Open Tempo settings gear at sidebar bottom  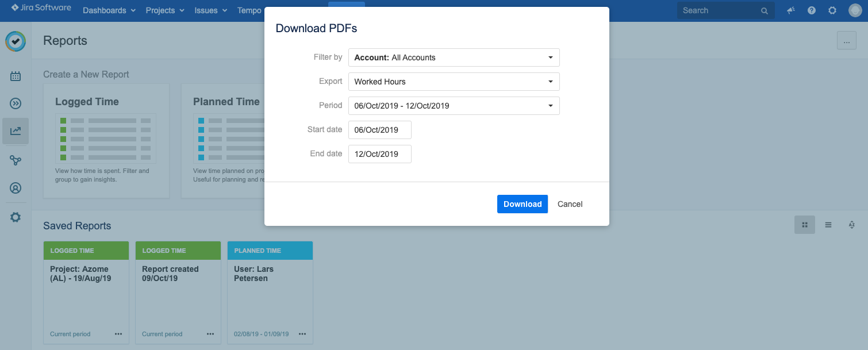point(16,217)
